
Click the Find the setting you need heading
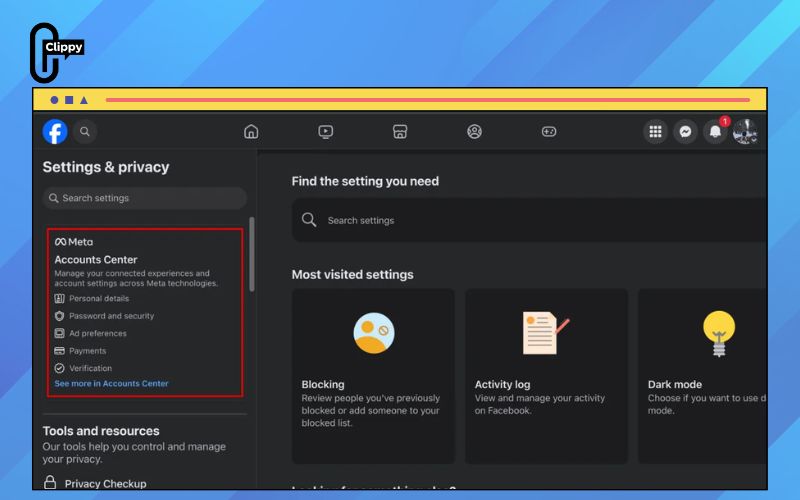pyautogui.click(x=365, y=181)
